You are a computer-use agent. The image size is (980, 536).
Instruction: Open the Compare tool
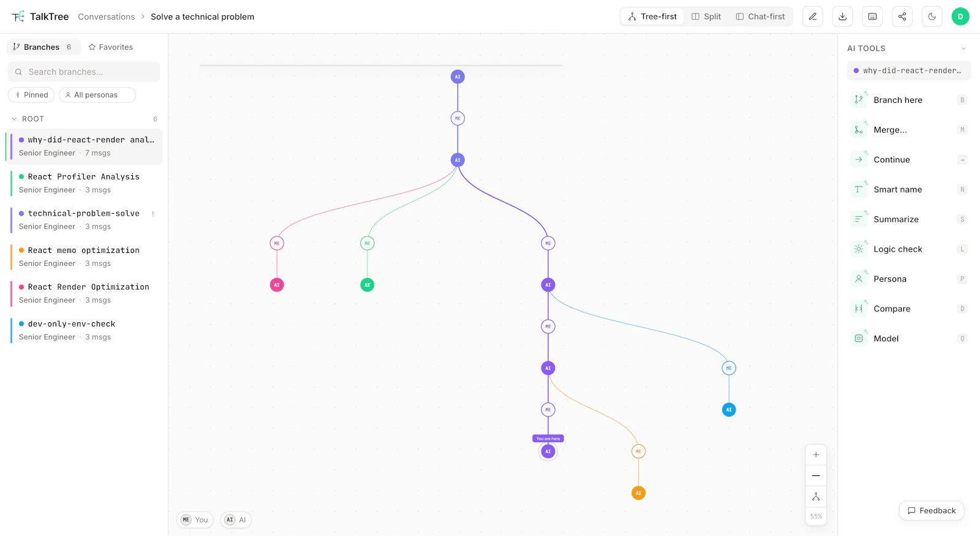click(909, 309)
